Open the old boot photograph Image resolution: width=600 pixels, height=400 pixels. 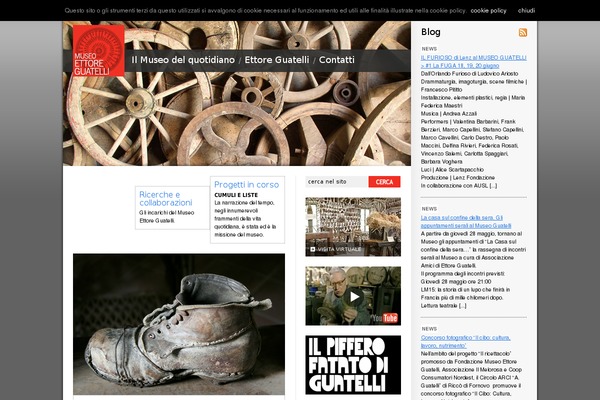point(179,324)
